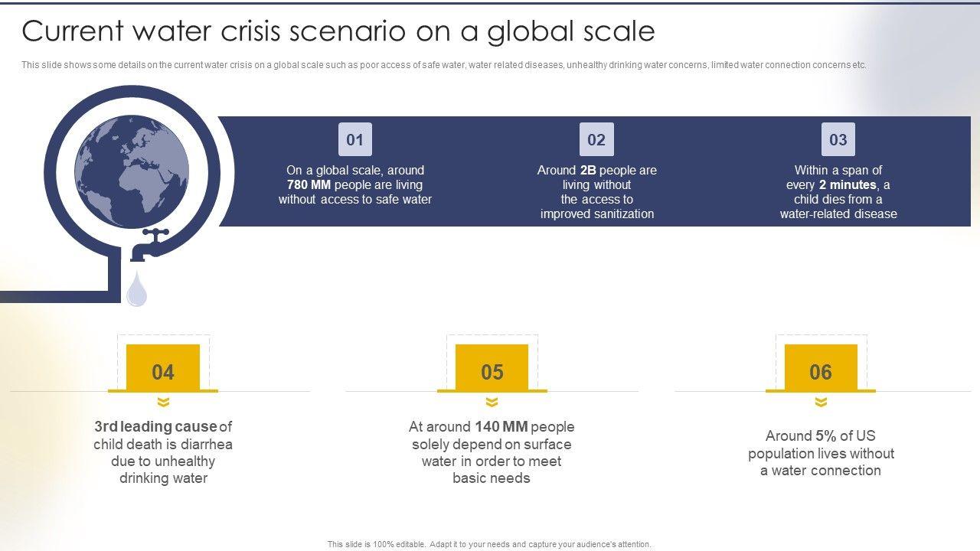Screen dimensions: 980x551
Task: Click the double chevron under 05
Action: point(492,403)
